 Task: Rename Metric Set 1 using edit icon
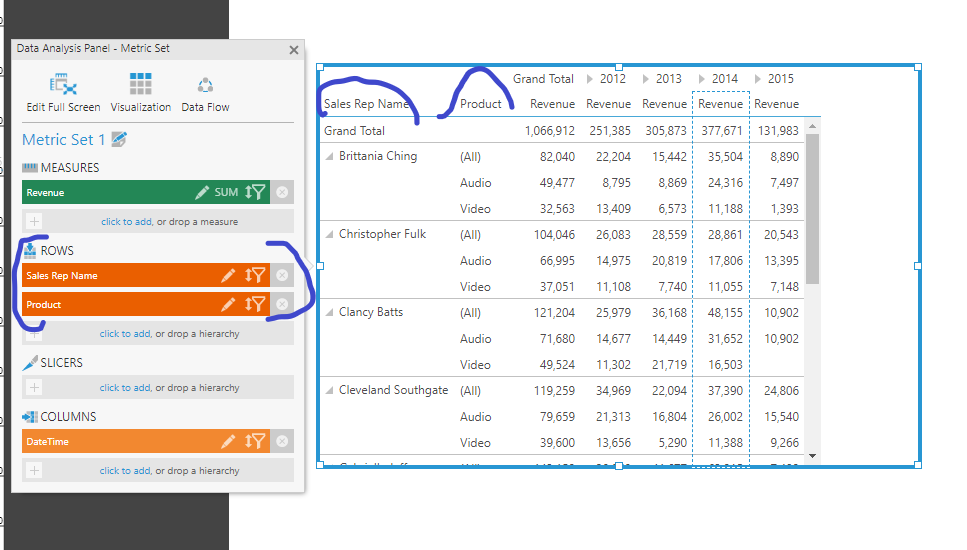[120, 140]
